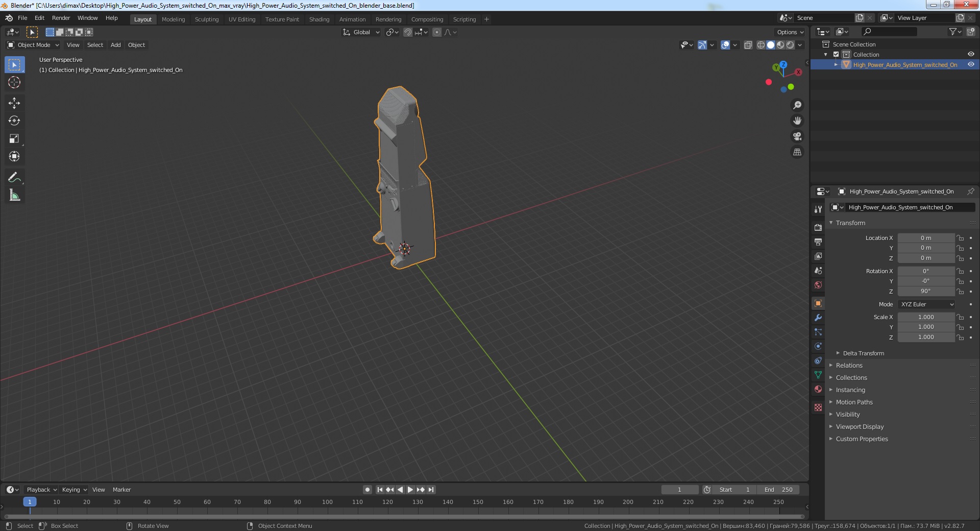
Task: Toggle viewport overlays on or off
Action: (725, 45)
